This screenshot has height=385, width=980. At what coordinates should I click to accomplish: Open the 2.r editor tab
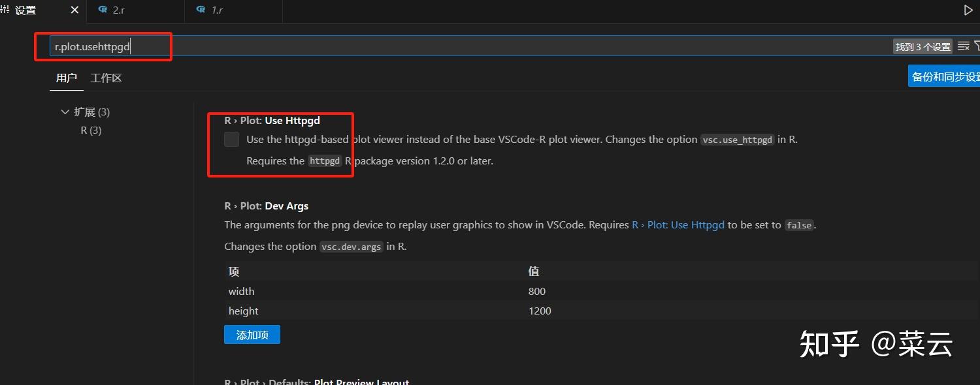tap(125, 10)
